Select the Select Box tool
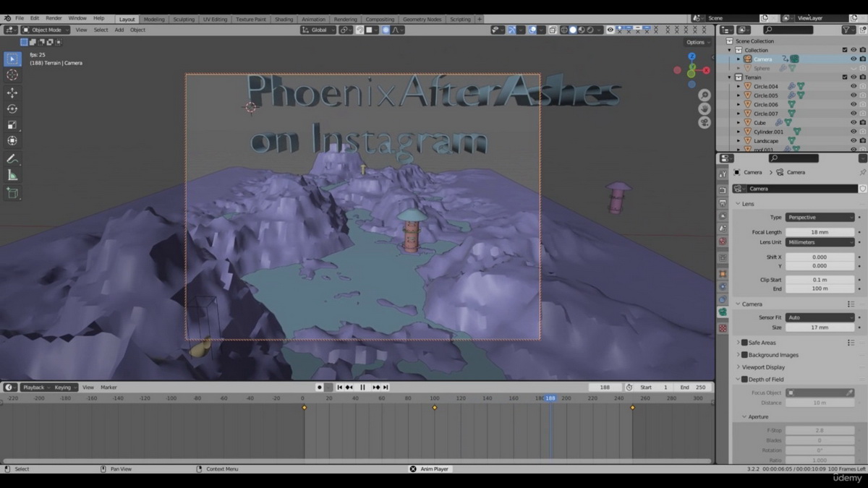This screenshot has width=868, height=488. click(12, 59)
